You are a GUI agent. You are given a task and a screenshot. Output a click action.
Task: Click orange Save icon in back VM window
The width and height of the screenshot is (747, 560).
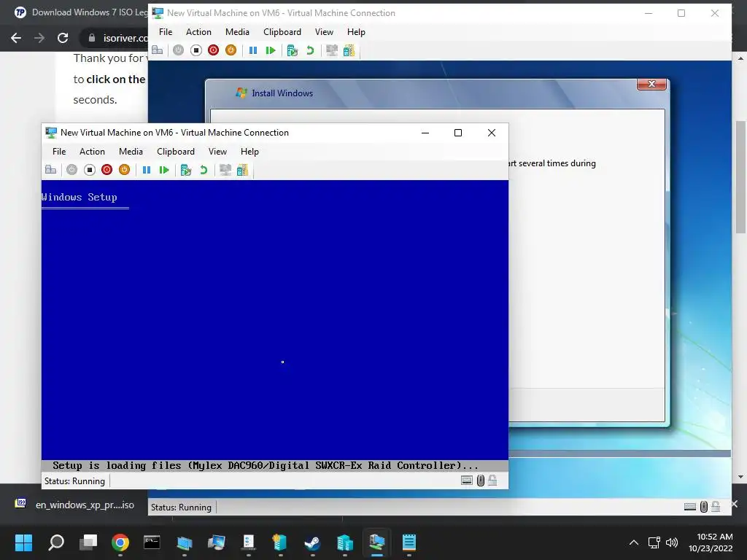(x=231, y=50)
